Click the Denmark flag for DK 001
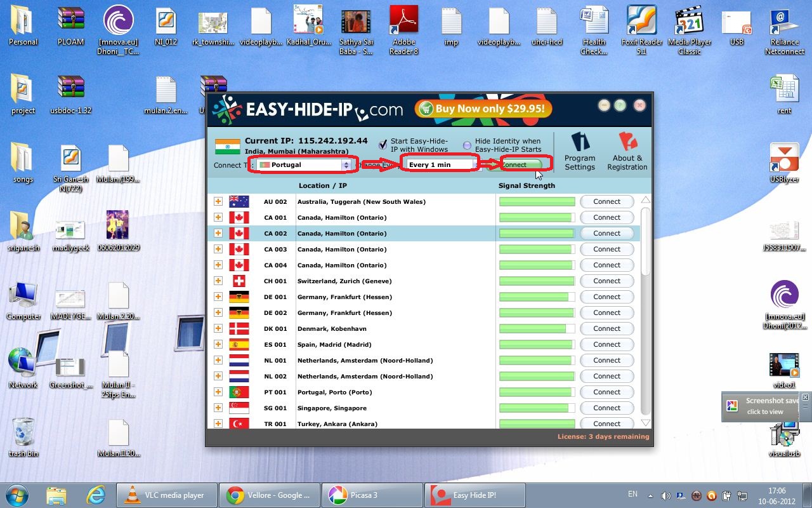This screenshot has height=508, width=812. (239, 328)
